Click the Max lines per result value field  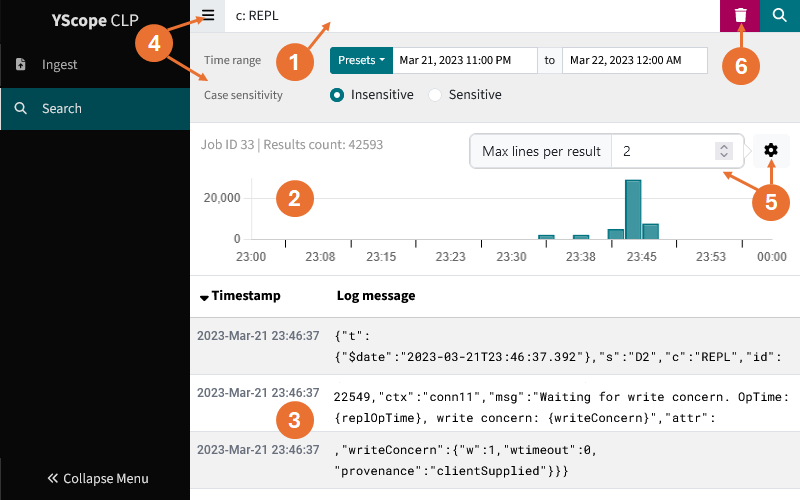(663, 151)
